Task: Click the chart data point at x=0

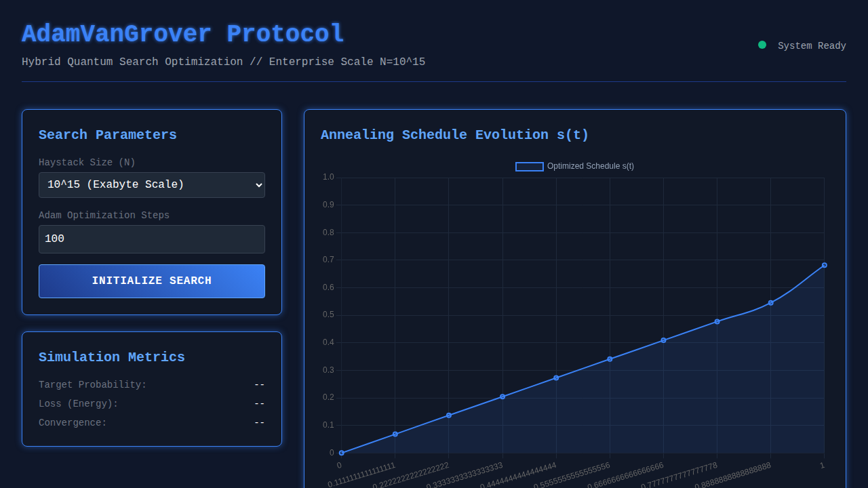Action: click(x=341, y=453)
